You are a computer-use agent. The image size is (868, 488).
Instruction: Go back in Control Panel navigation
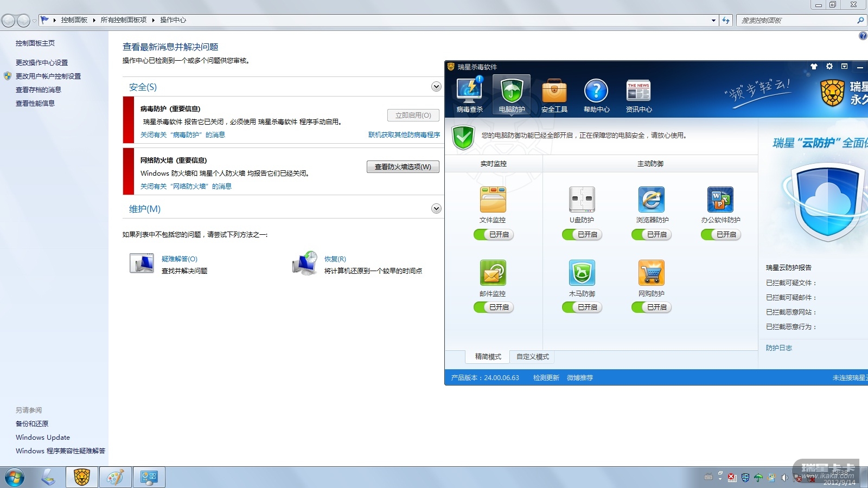(8, 21)
